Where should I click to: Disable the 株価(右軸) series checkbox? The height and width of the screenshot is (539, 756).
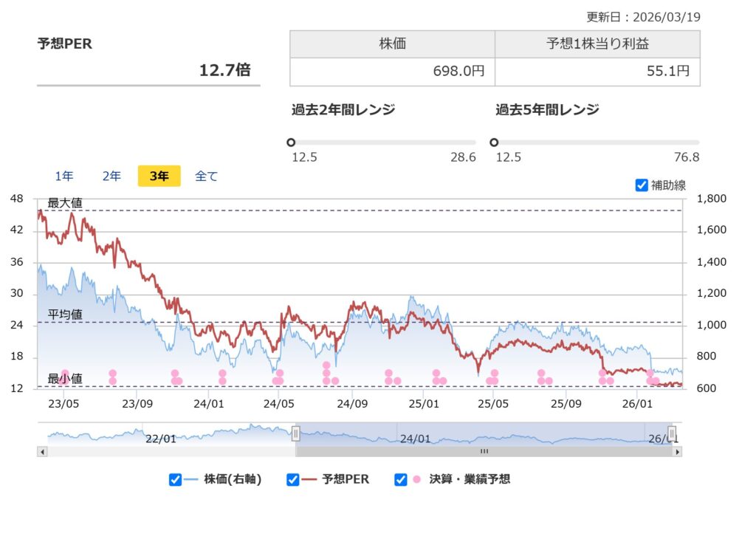click(x=175, y=479)
